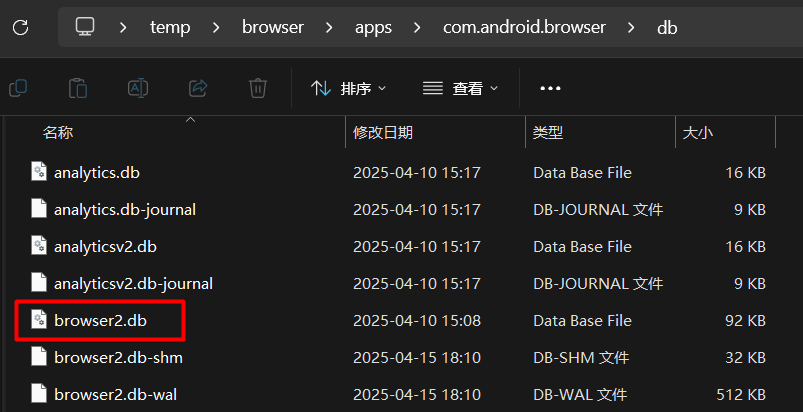Click the analyticsv2.db-journal file icon
803x412 pixels.
point(39,284)
